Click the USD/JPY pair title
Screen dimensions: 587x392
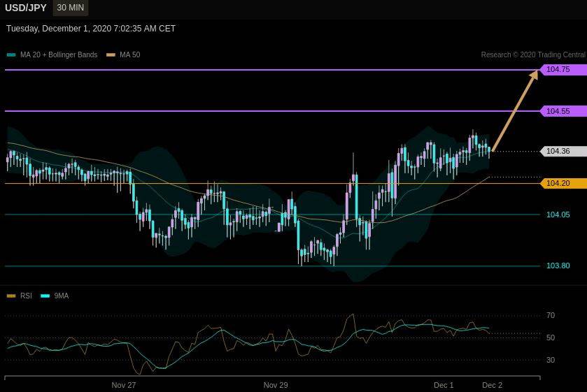click(25, 8)
